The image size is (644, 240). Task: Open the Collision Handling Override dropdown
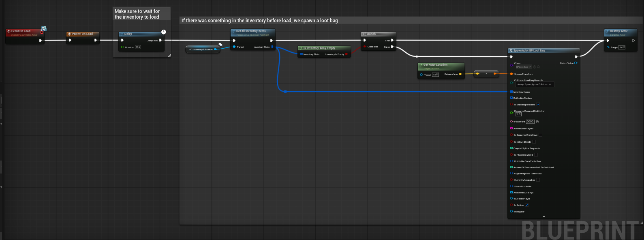point(534,84)
